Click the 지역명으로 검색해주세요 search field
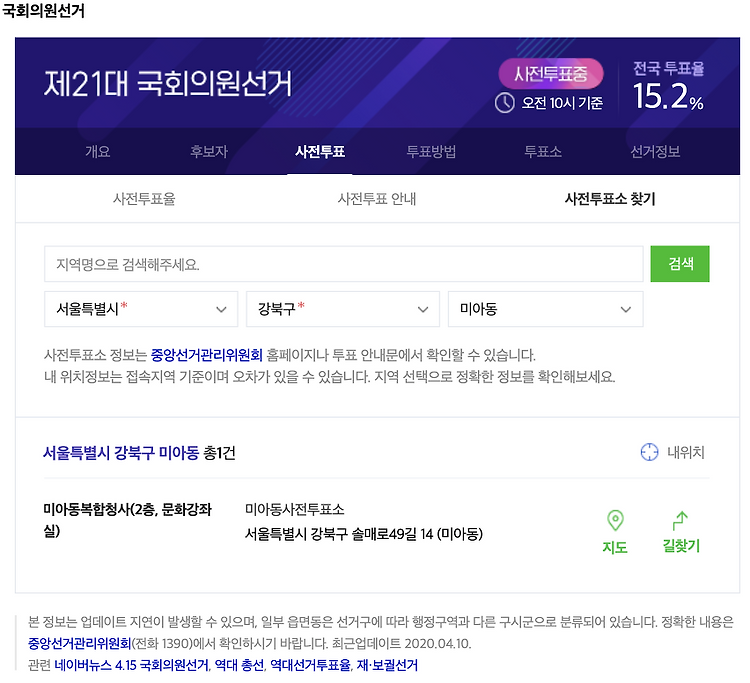The width and height of the screenshot is (750, 683). click(x=343, y=264)
